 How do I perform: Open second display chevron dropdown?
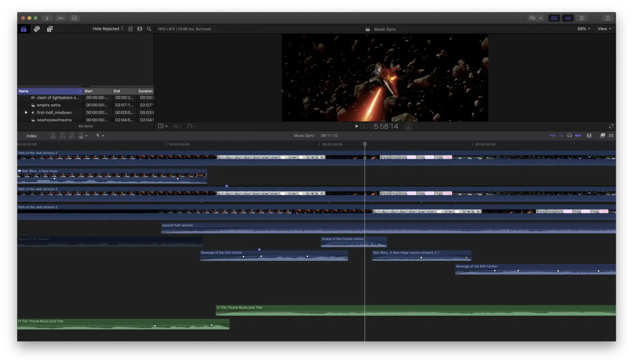(541, 18)
